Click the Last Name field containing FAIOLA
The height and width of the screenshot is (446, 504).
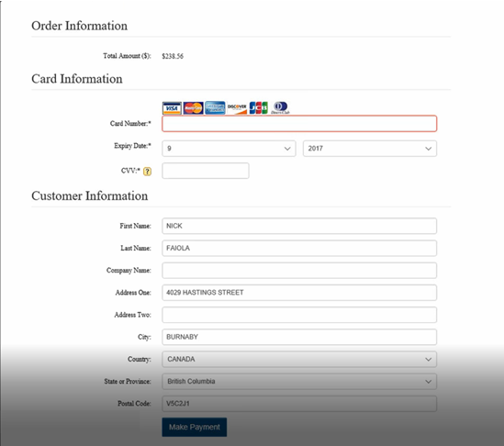tap(299, 248)
